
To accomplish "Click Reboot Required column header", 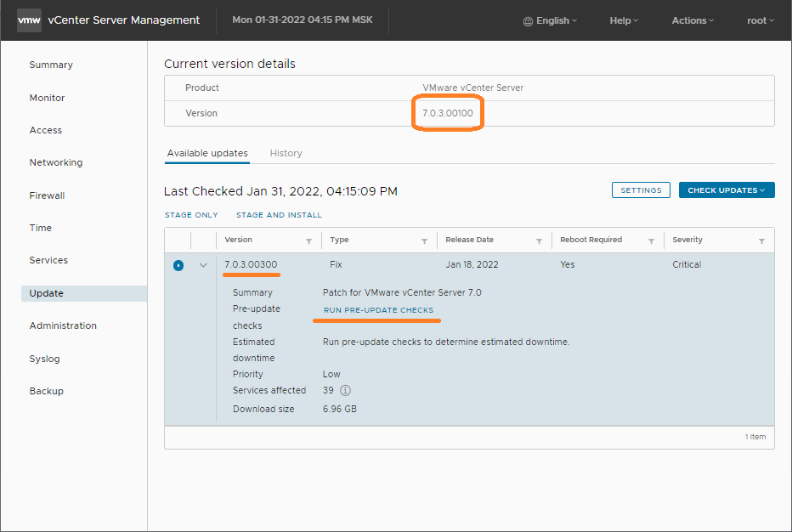I will (x=591, y=240).
